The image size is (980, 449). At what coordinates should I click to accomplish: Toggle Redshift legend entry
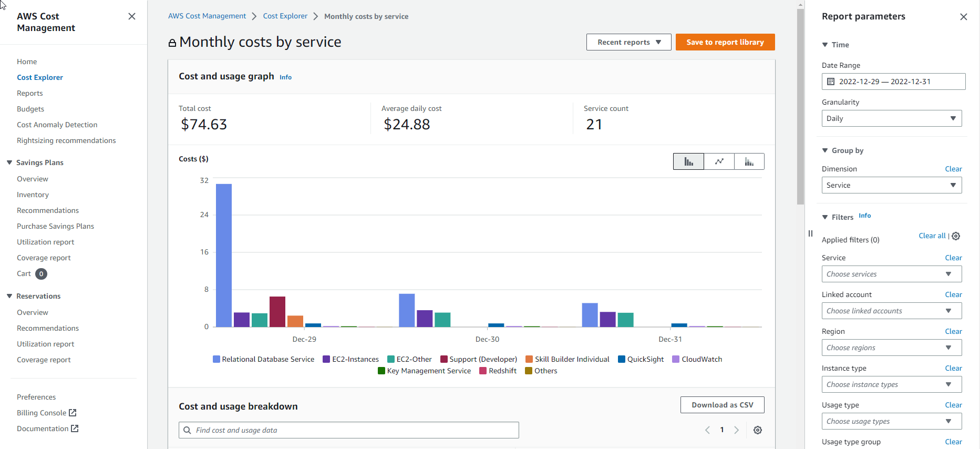click(x=498, y=371)
